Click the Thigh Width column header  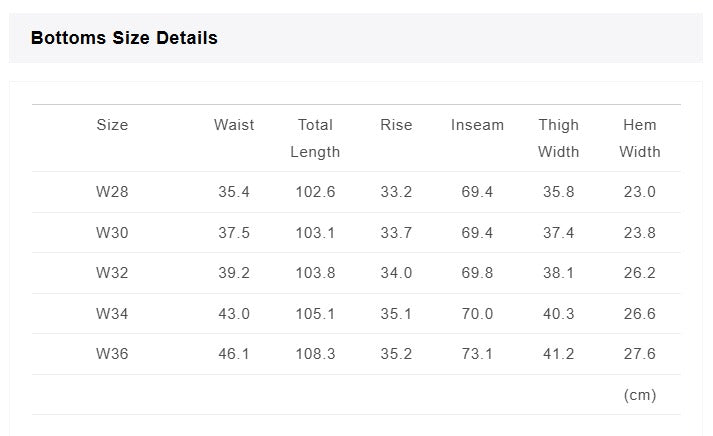[558, 138]
